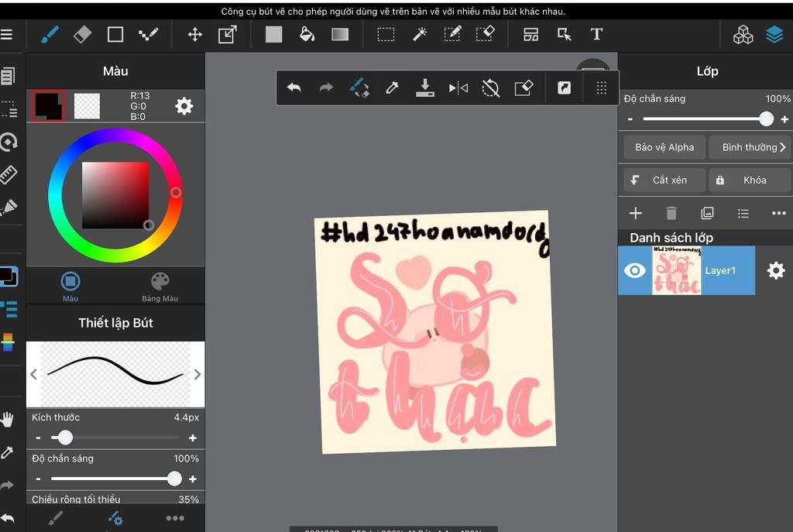Choose the Gradient tool
The width and height of the screenshot is (793, 532).
340,34
